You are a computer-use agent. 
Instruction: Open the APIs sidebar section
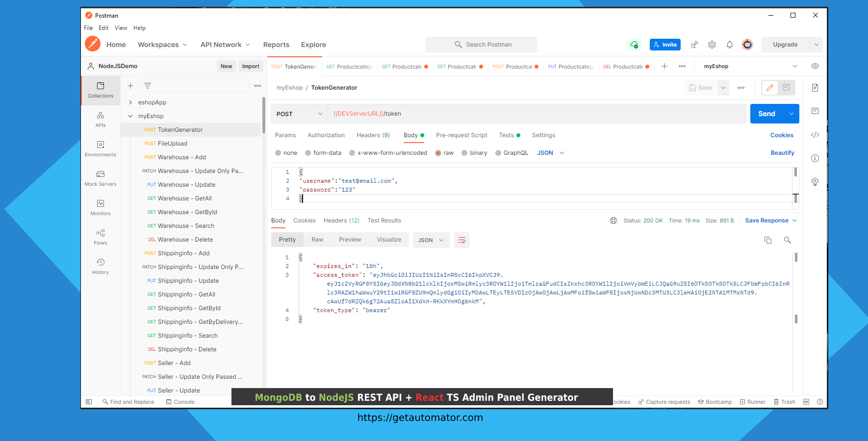[101, 120]
